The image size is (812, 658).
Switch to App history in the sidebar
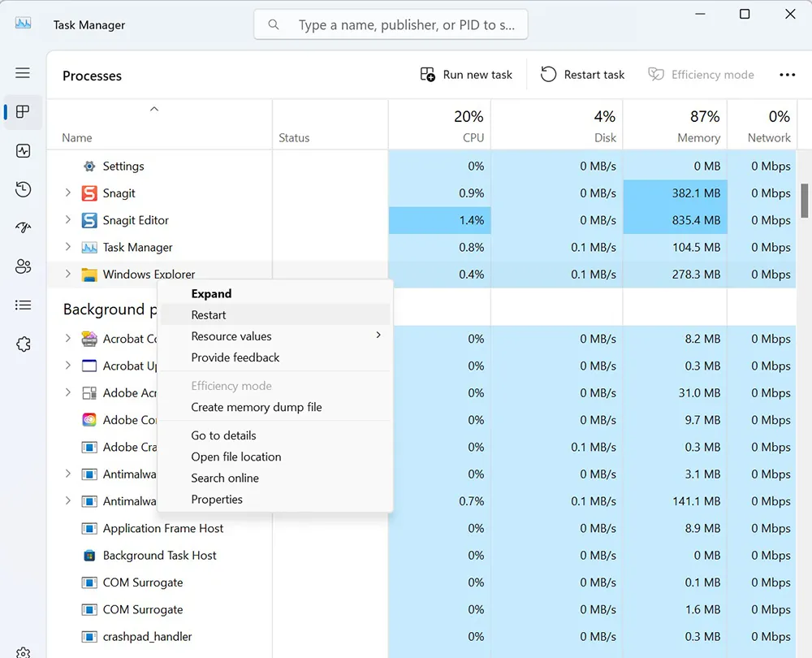23,189
